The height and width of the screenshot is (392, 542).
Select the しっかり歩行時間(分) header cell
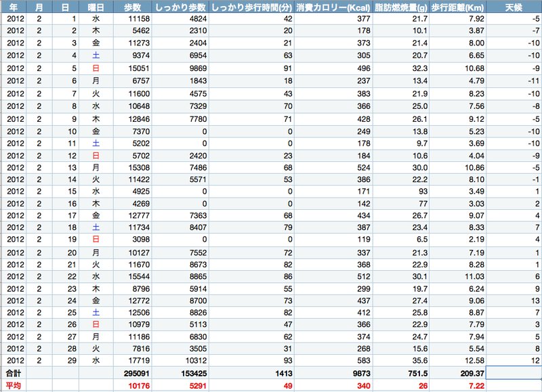[252, 7]
